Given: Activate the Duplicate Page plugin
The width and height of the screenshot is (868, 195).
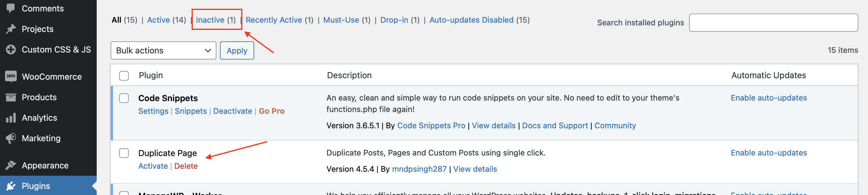Looking at the screenshot, I should (x=153, y=166).
